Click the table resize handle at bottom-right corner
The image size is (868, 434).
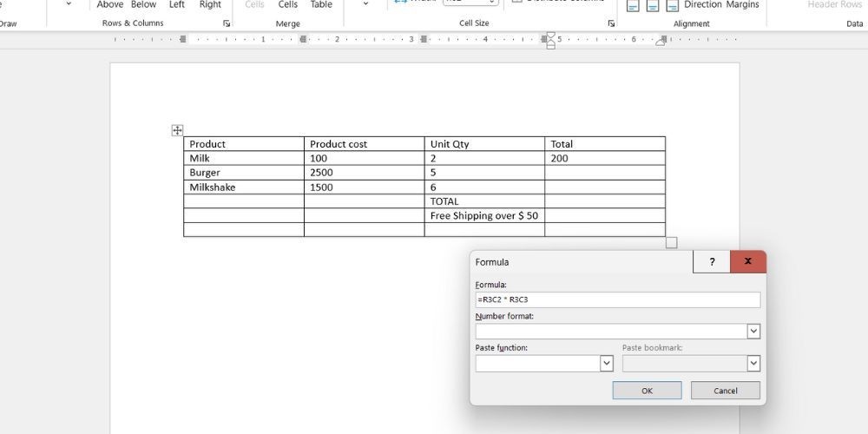tap(672, 242)
